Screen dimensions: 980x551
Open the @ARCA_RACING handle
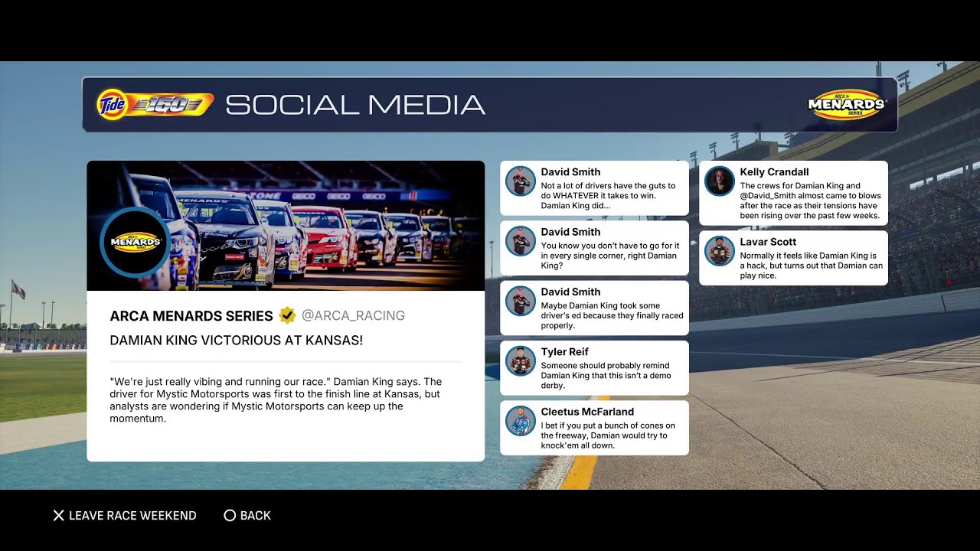pyautogui.click(x=353, y=315)
